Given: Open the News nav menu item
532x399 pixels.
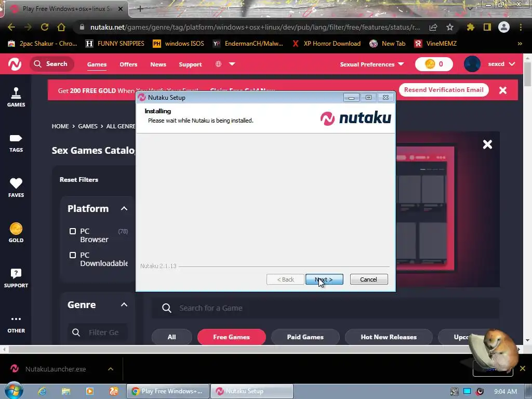Looking at the screenshot, I should pos(158,64).
